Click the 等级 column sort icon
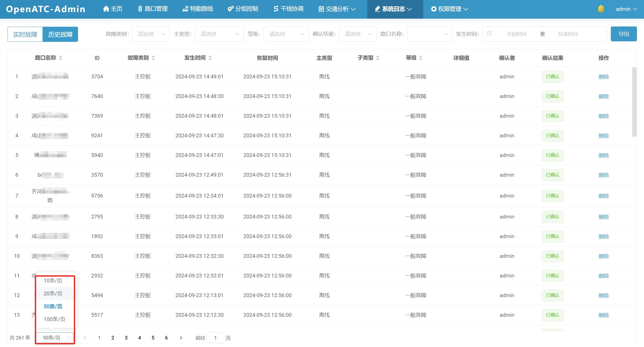 tap(421, 58)
